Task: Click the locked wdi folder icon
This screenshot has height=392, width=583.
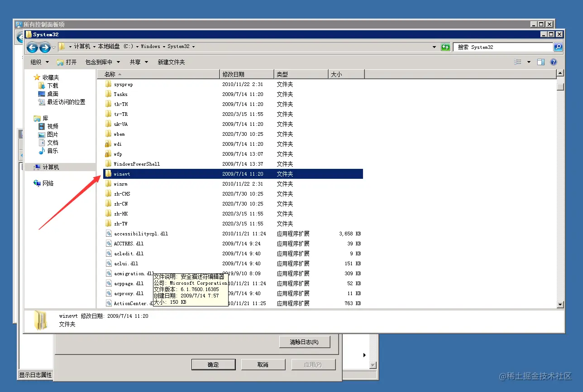Action: [108, 144]
